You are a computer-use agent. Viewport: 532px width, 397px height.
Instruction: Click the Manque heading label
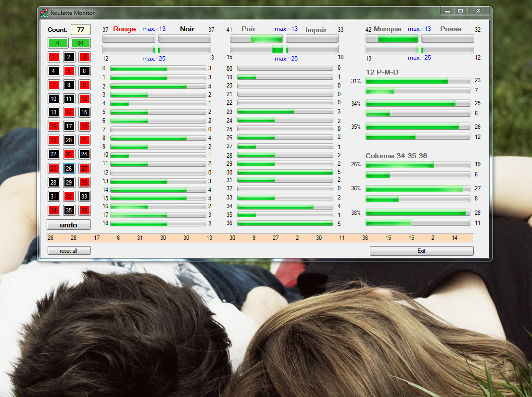tap(388, 29)
